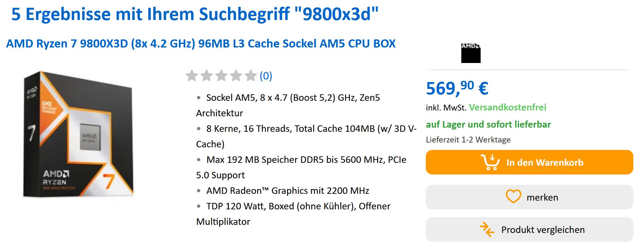
Task: Click the "Lieferzeit 1-2 Werktage" delivery text
Action: [x=468, y=140]
